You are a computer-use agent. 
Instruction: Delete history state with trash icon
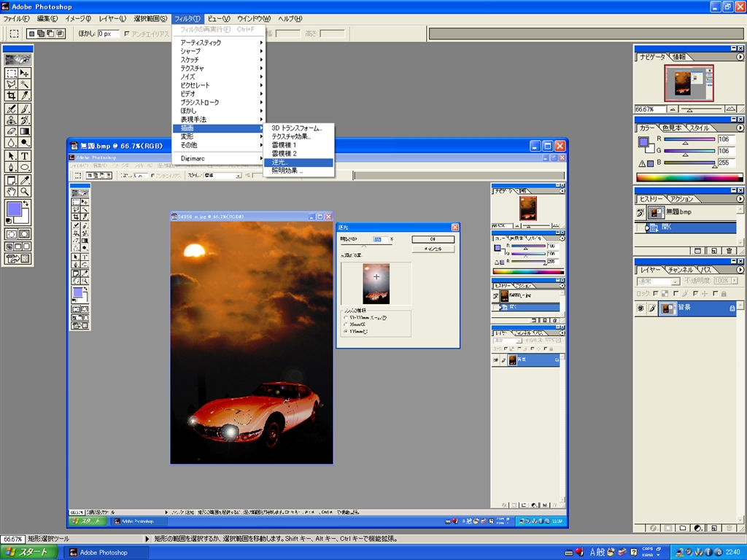(729, 250)
